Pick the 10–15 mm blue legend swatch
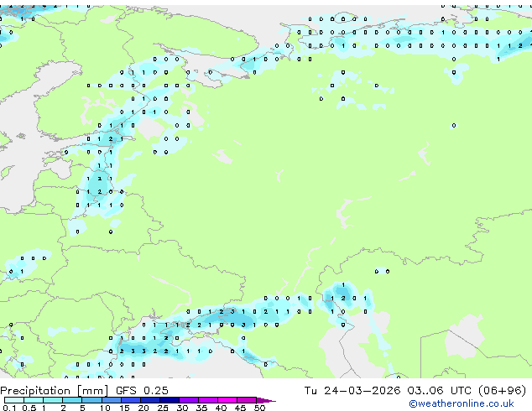This screenshot has width=532, height=411. 112,400
